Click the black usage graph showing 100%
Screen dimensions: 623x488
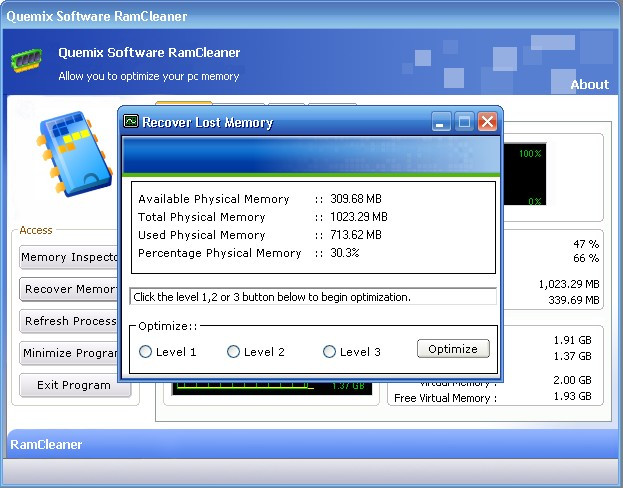pos(525,174)
